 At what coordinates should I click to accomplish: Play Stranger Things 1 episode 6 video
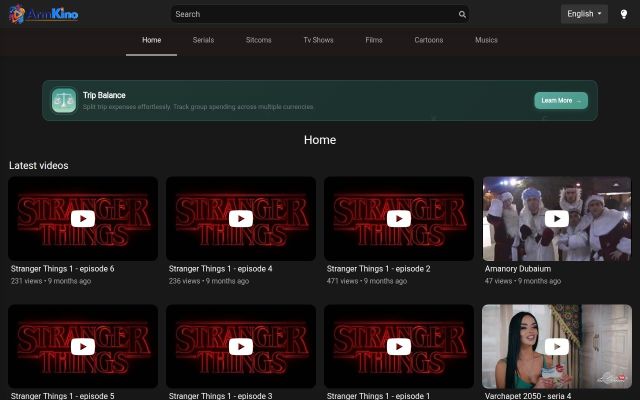[x=83, y=219]
